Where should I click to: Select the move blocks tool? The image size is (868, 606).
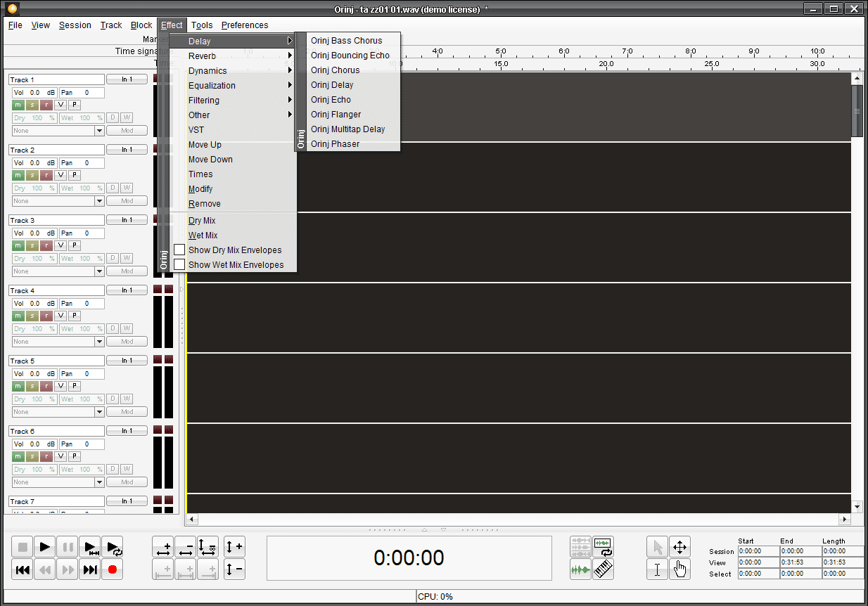pyautogui.click(x=679, y=547)
